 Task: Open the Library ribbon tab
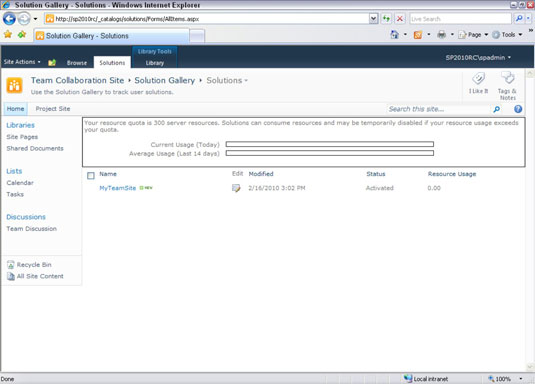[x=155, y=63]
